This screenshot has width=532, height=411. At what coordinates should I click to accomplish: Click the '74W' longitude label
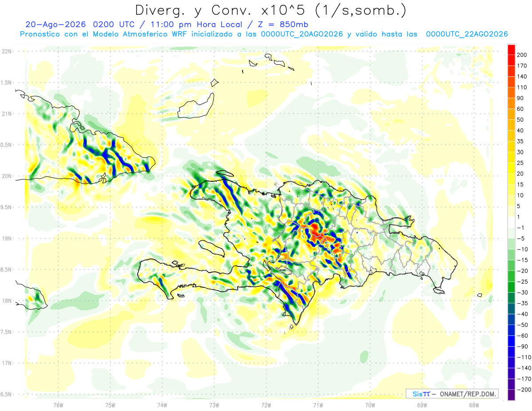click(162, 405)
